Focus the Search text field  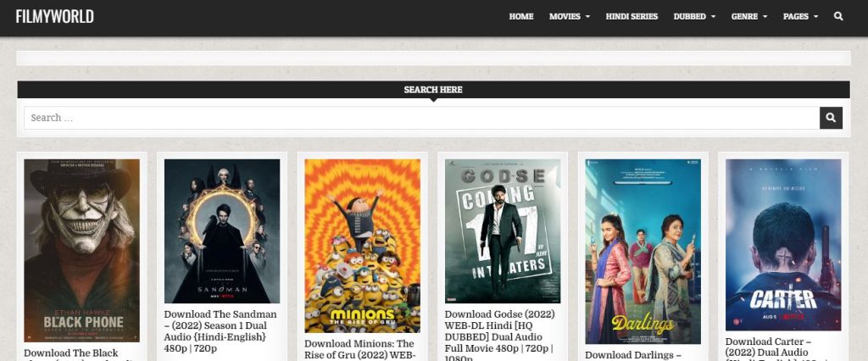pyautogui.click(x=422, y=118)
